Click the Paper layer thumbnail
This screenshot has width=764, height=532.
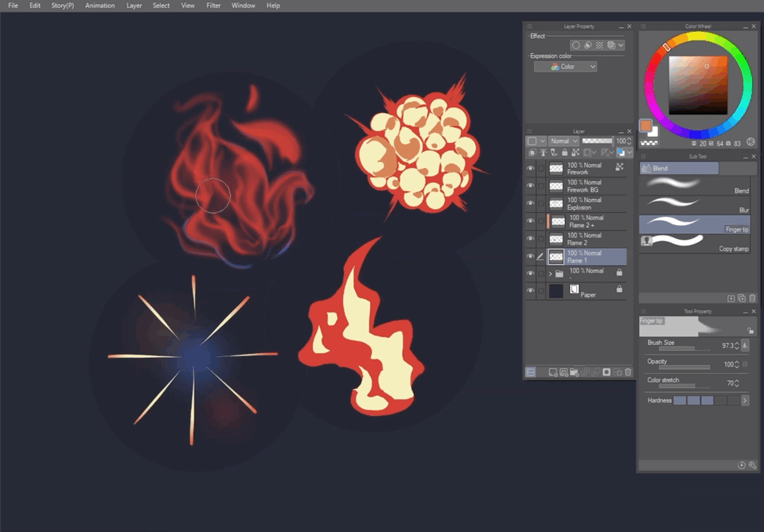[x=556, y=291]
